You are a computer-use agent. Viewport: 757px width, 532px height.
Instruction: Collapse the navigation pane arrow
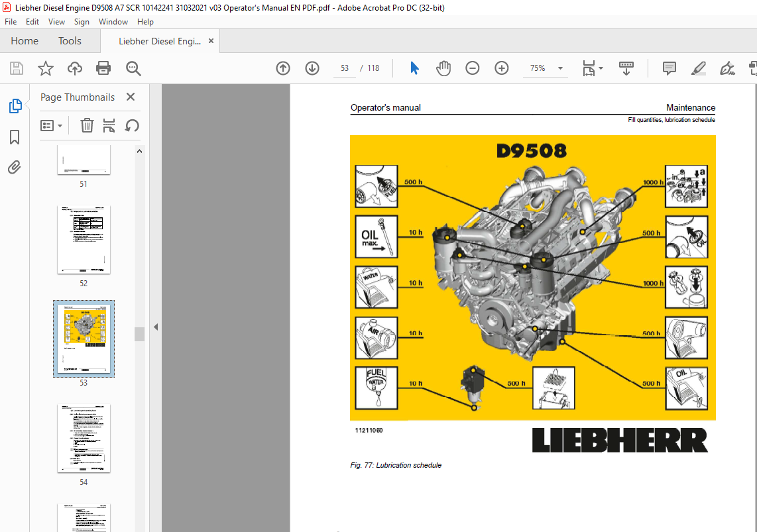pos(156,327)
